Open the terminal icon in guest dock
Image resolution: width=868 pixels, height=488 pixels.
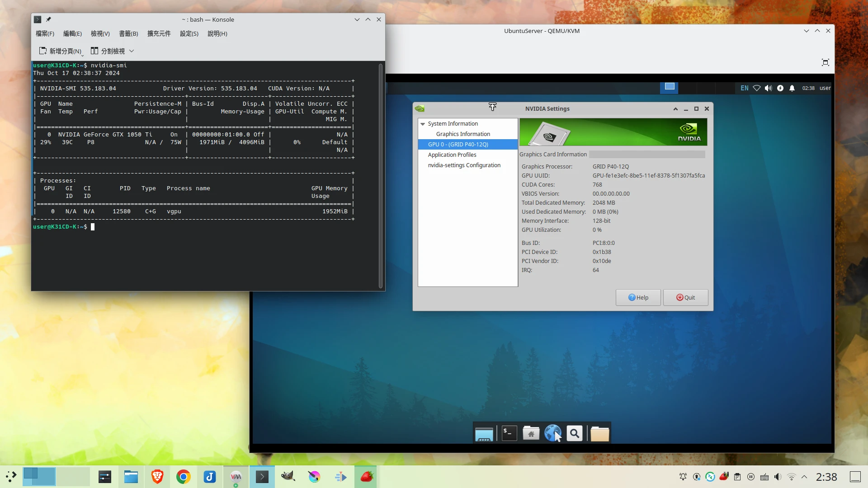[509, 433]
